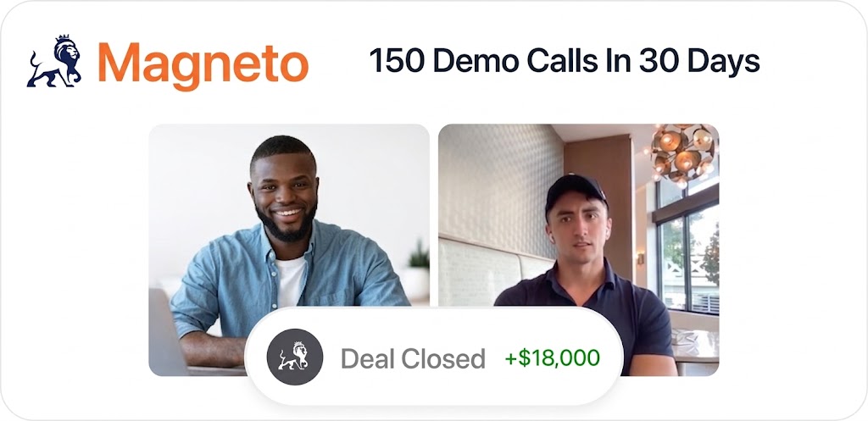Click the black baseball cap on the man
The image size is (868, 421).
pos(576,192)
